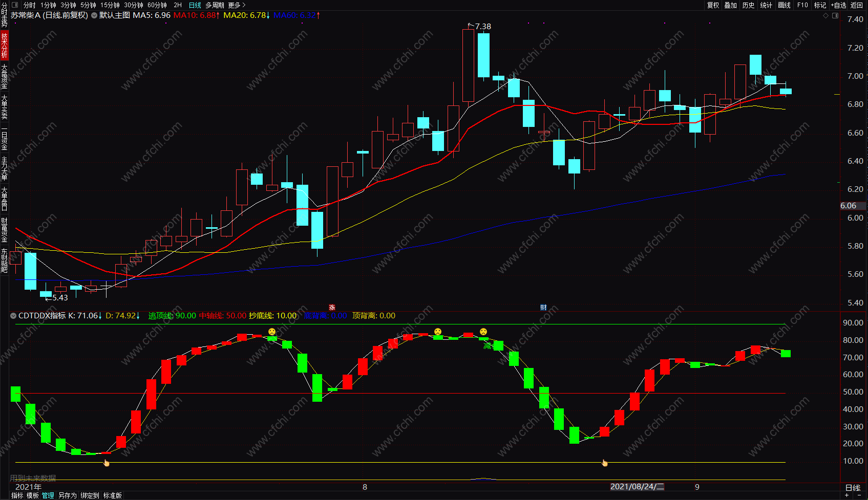Open the 复权 adjustment menu
Image resolution: width=868 pixels, height=500 pixels.
coord(713,5)
